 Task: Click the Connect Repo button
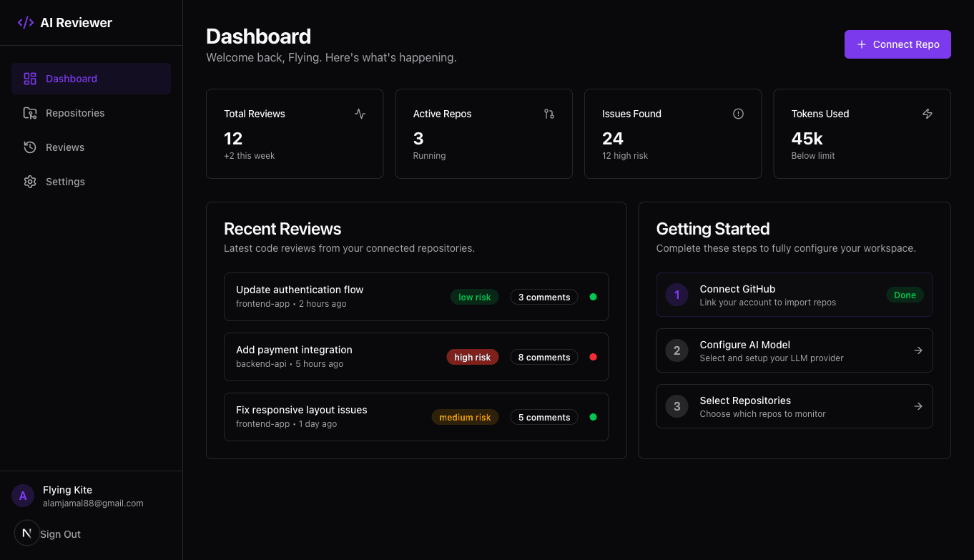point(897,44)
